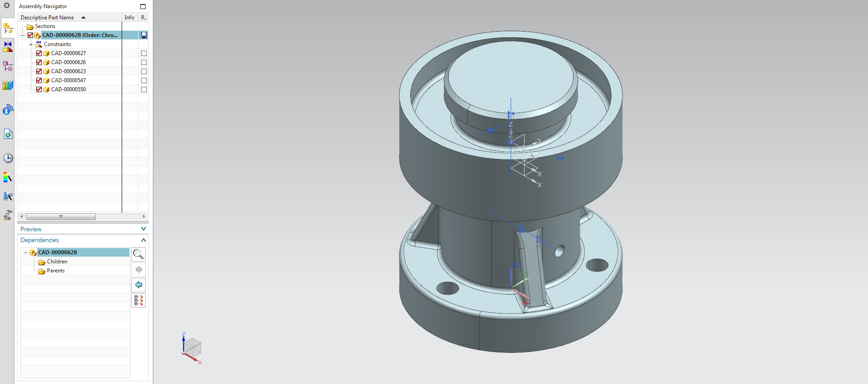Screen dimensions: 868x384
Task: Click the Info column header
Action: [x=129, y=18]
